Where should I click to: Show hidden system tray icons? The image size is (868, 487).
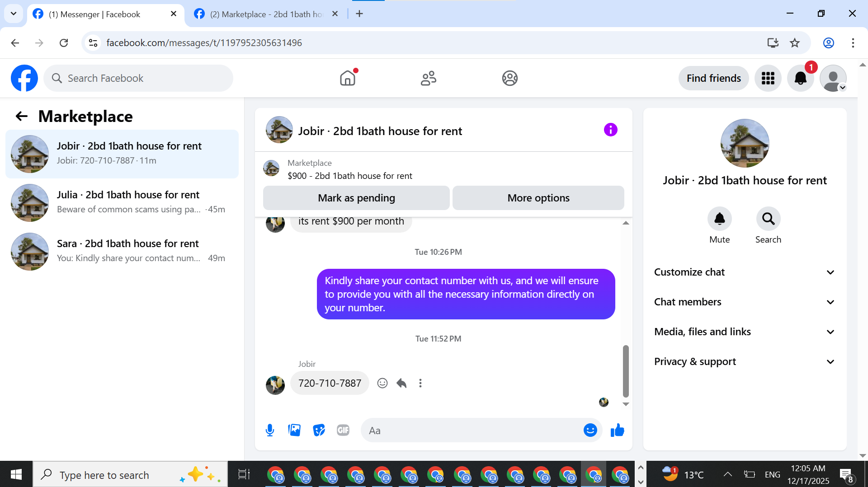[x=727, y=474]
